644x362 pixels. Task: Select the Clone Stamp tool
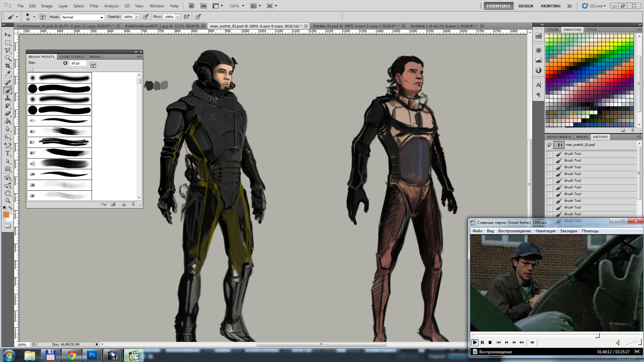(x=8, y=98)
